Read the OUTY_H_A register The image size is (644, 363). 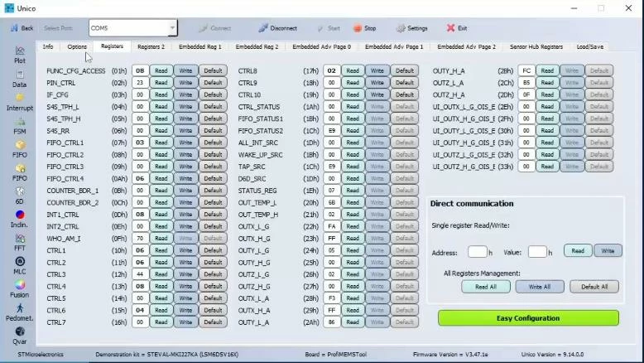547,70
